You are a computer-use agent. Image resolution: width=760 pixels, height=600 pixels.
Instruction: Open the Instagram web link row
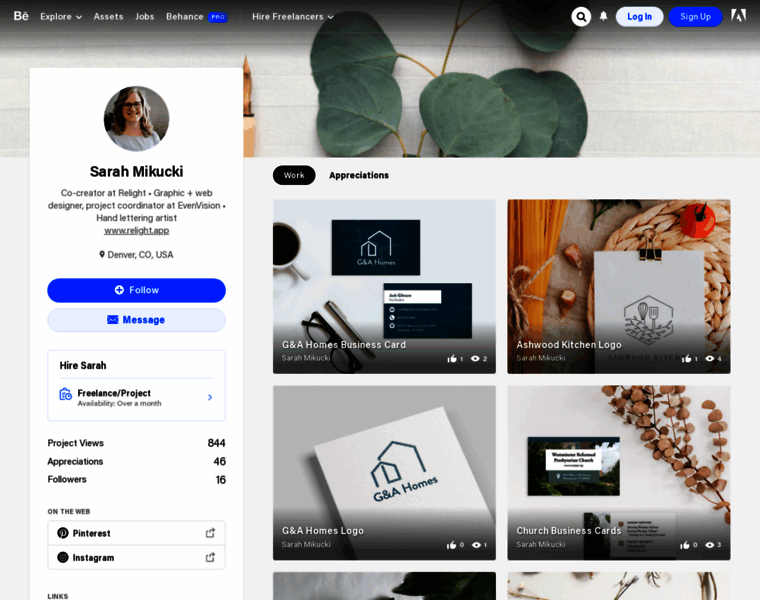click(x=136, y=557)
